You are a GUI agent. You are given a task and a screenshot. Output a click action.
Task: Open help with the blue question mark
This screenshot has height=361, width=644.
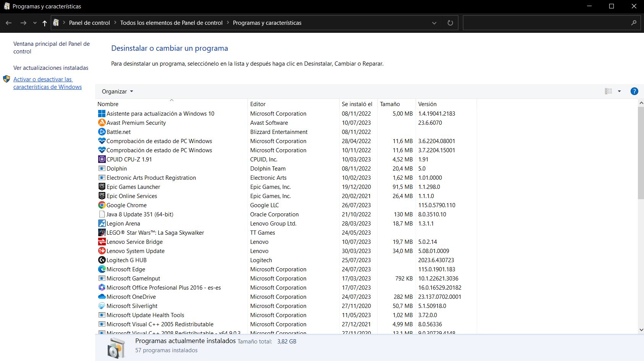634,91
